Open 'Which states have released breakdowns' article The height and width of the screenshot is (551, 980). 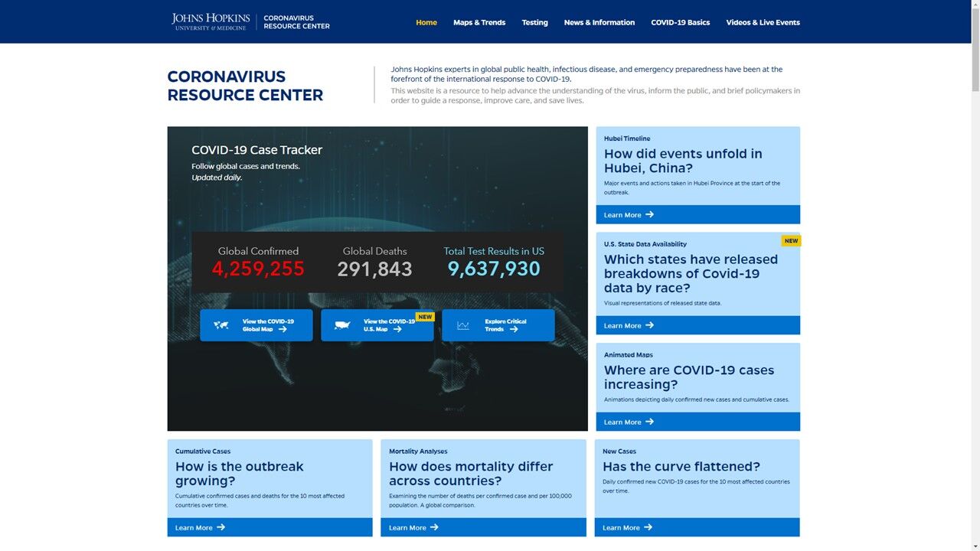click(x=691, y=273)
